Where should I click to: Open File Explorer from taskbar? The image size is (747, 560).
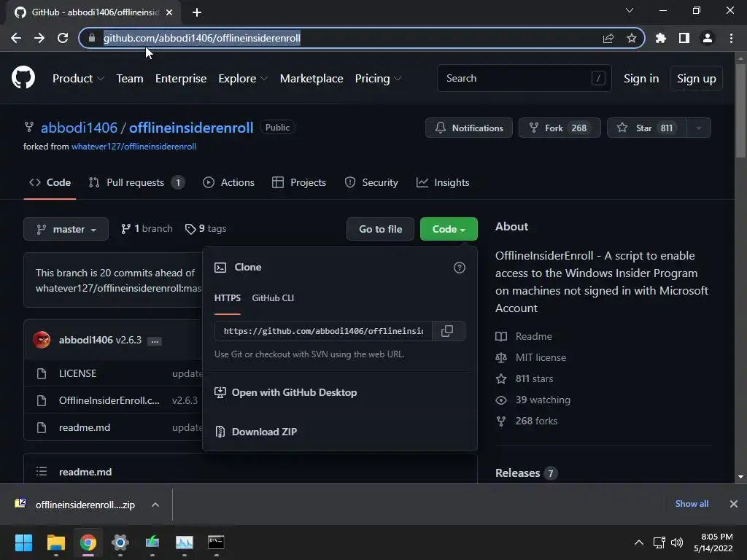(55, 542)
